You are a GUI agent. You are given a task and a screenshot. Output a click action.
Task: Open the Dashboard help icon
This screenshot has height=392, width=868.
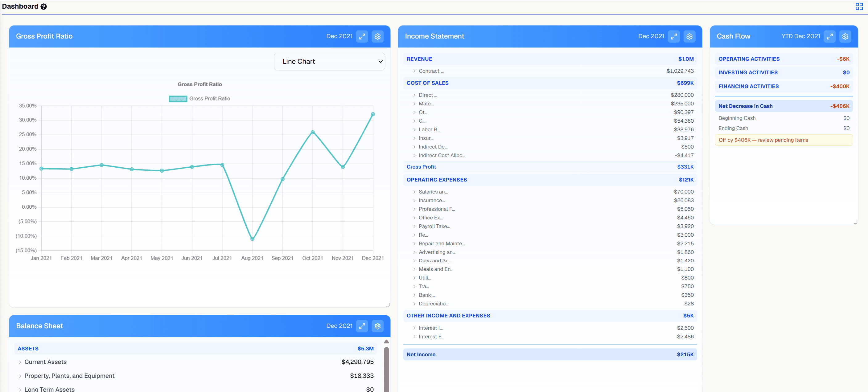point(44,7)
